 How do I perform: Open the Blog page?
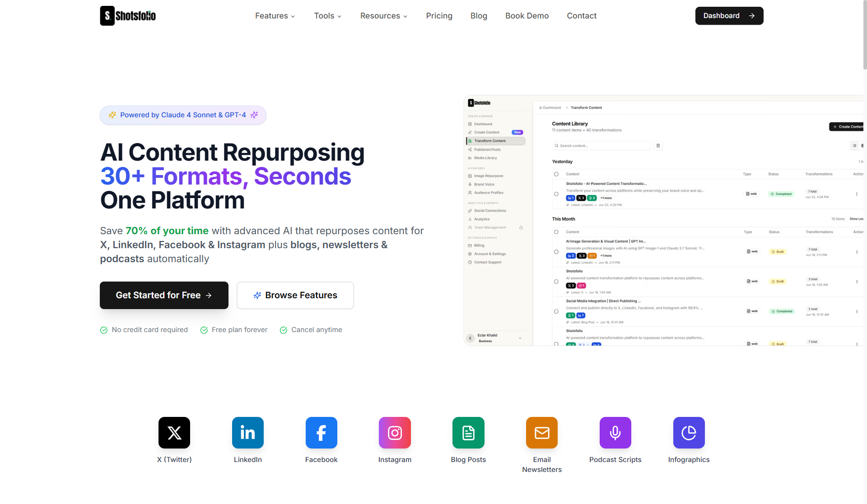pos(479,16)
